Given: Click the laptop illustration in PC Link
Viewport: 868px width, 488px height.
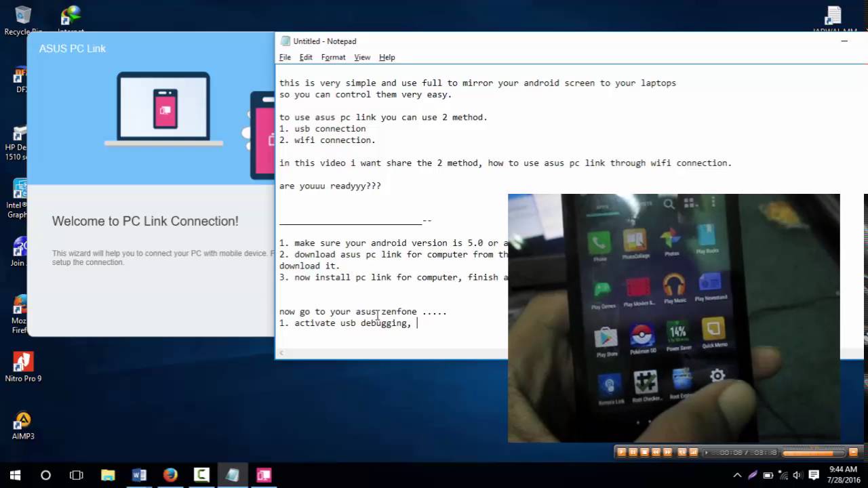Looking at the screenshot, I should click(163, 109).
